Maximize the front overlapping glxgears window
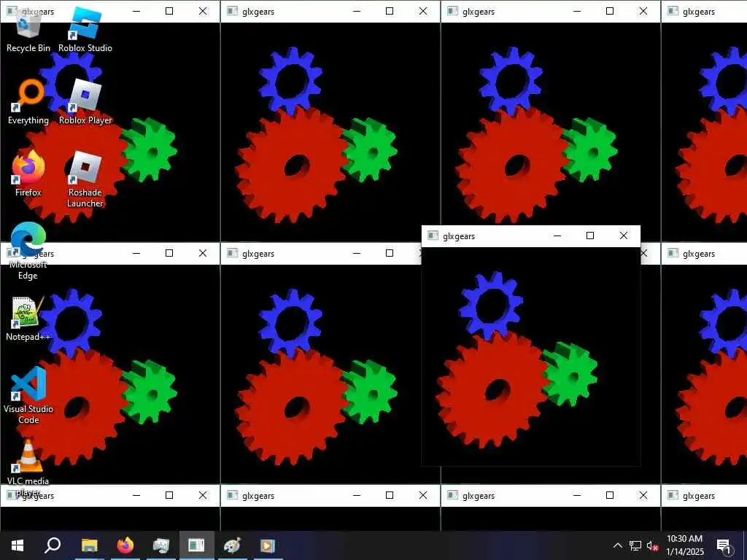This screenshot has width=747, height=560. pyautogui.click(x=590, y=236)
